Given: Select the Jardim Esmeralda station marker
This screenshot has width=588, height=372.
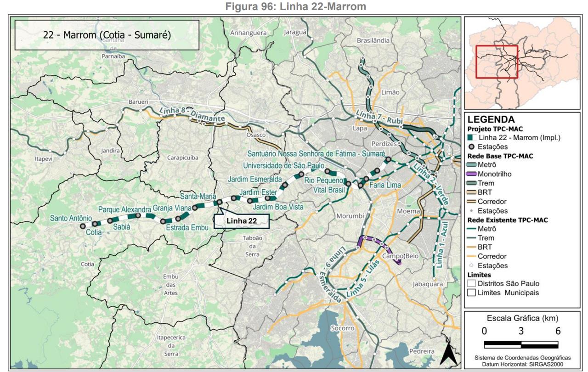Looking at the screenshot, I should pos(285,185).
